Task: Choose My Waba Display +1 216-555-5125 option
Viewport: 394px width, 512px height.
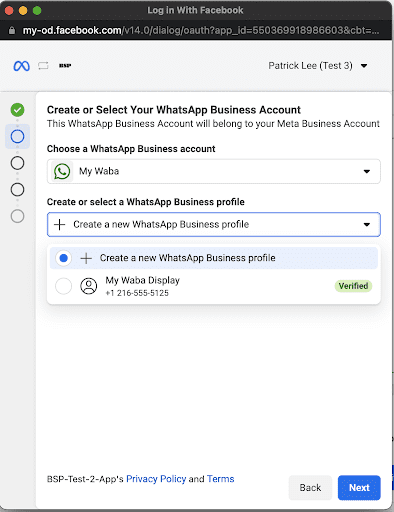Action: pyautogui.click(x=214, y=286)
